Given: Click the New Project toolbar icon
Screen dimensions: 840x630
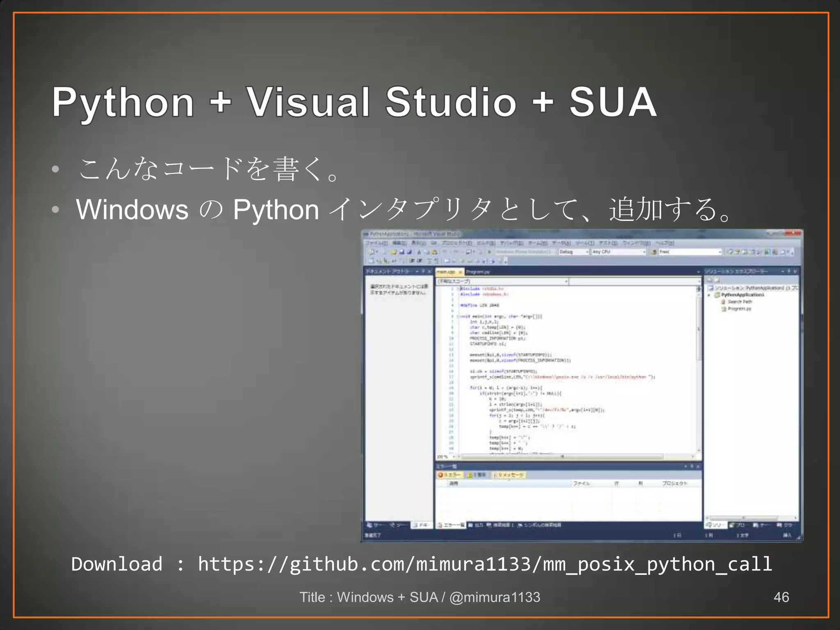Looking at the screenshot, I should pyautogui.click(x=372, y=252).
